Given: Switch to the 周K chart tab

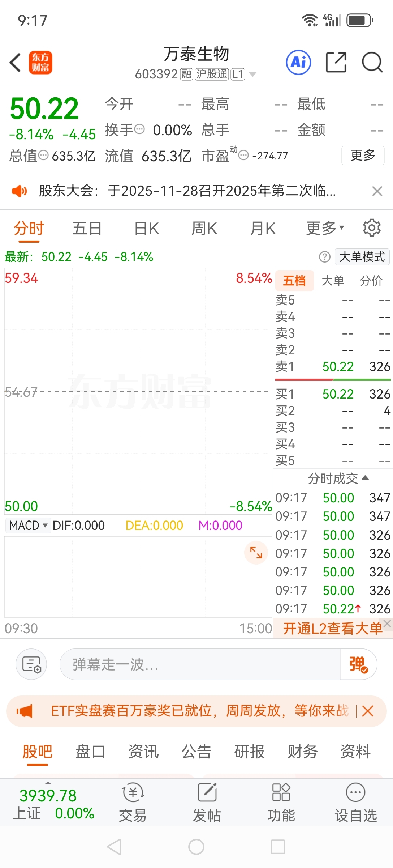Looking at the screenshot, I should click(204, 229).
